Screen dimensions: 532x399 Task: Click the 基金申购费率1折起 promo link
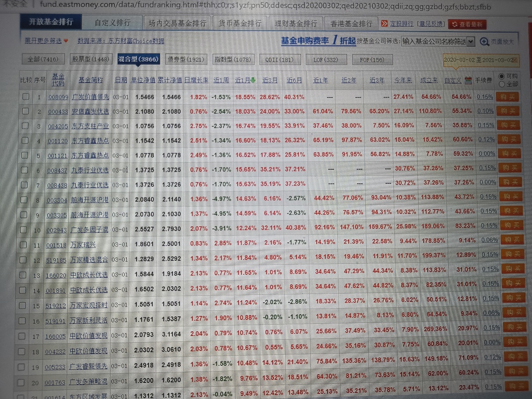tap(318, 41)
